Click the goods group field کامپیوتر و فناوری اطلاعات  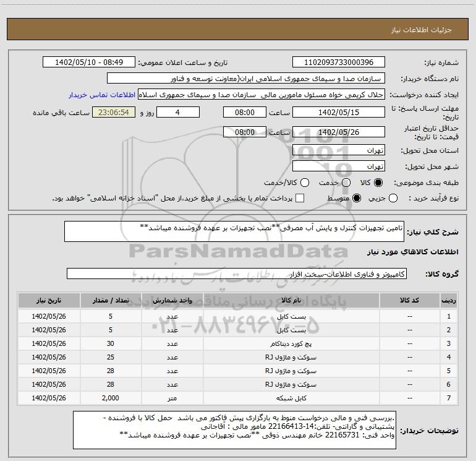click(237, 274)
